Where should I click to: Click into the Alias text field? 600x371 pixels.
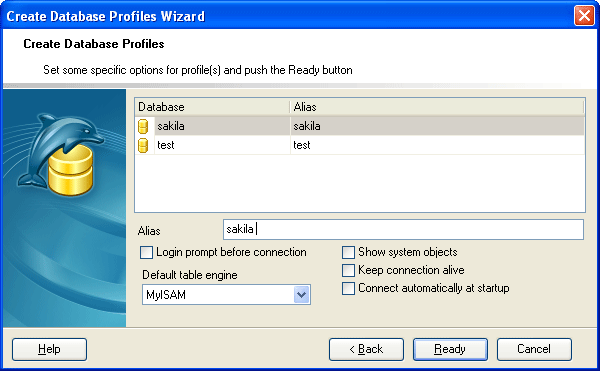pos(403,229)
